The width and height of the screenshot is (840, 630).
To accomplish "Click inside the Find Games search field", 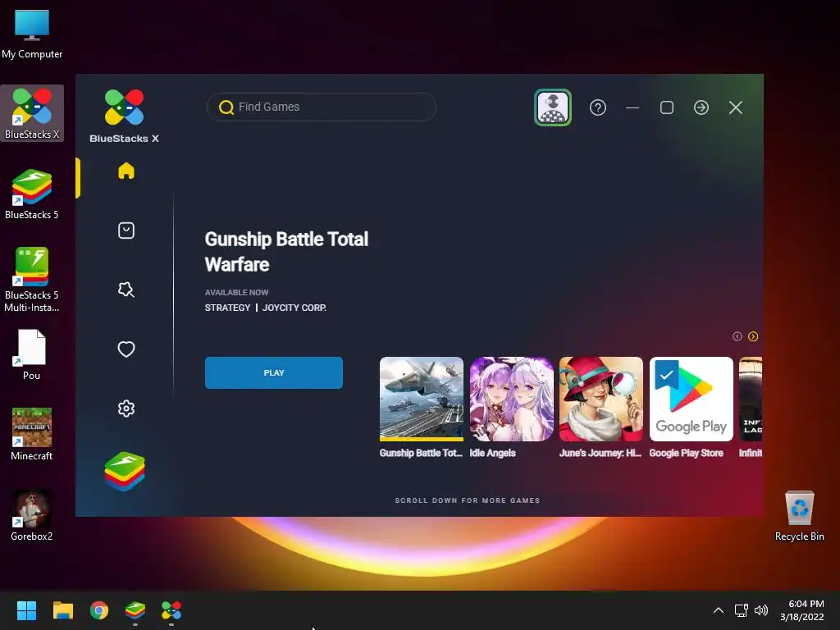I will (322, 107).
